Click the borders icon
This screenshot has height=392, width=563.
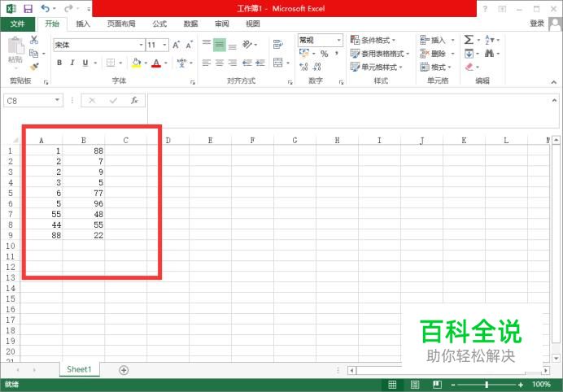111,63
